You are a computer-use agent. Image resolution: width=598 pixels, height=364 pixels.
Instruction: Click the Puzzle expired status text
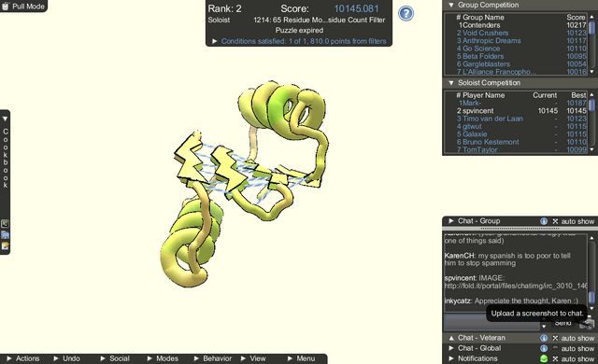click(299, 30)
